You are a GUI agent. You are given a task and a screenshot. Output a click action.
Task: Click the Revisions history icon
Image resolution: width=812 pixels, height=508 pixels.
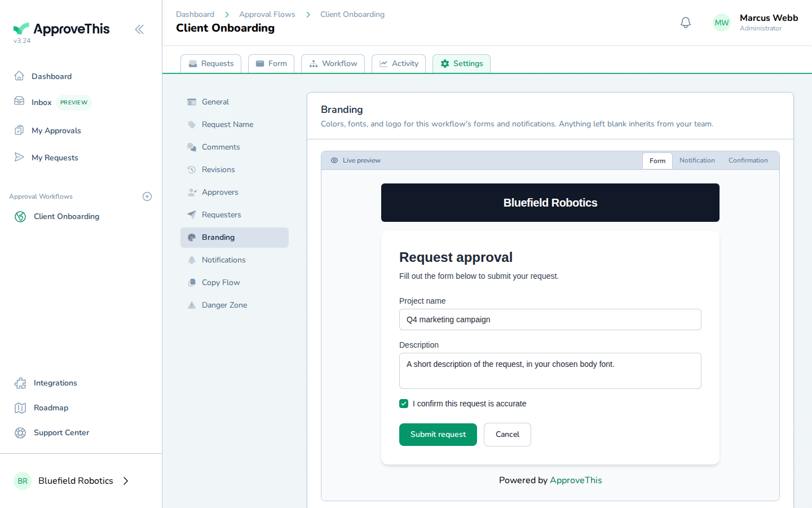pyautogui.click(x=192, y=170)
